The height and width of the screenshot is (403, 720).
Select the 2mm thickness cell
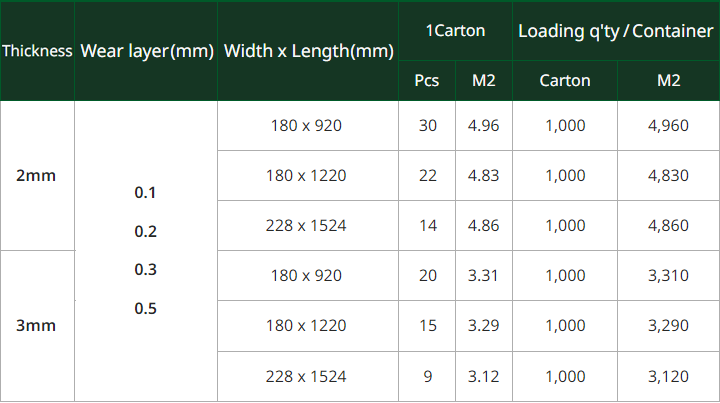37,176
